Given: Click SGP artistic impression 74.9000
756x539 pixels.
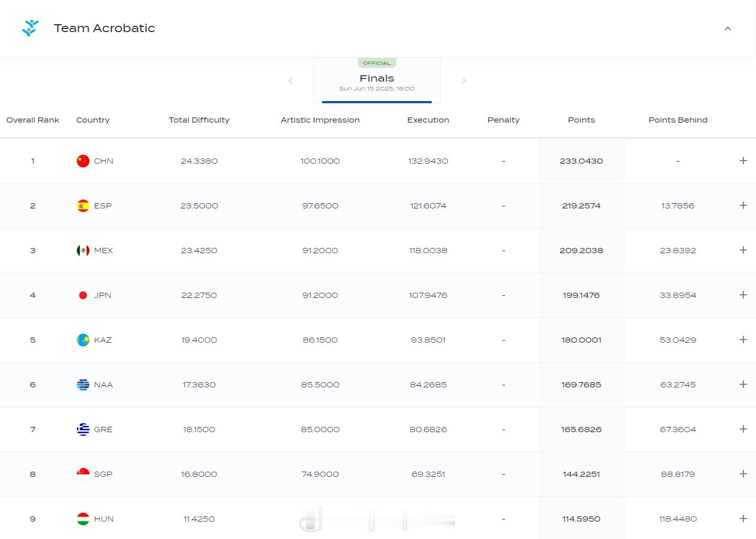Looking at the screenshot, I should click(x=320, y=474).
